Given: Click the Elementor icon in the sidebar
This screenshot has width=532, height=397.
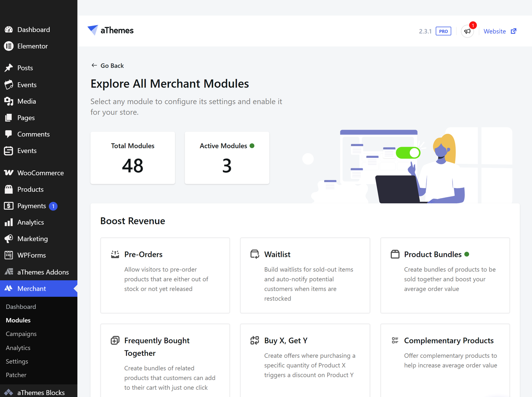Looking at the screenshot, I should point(9,46).
